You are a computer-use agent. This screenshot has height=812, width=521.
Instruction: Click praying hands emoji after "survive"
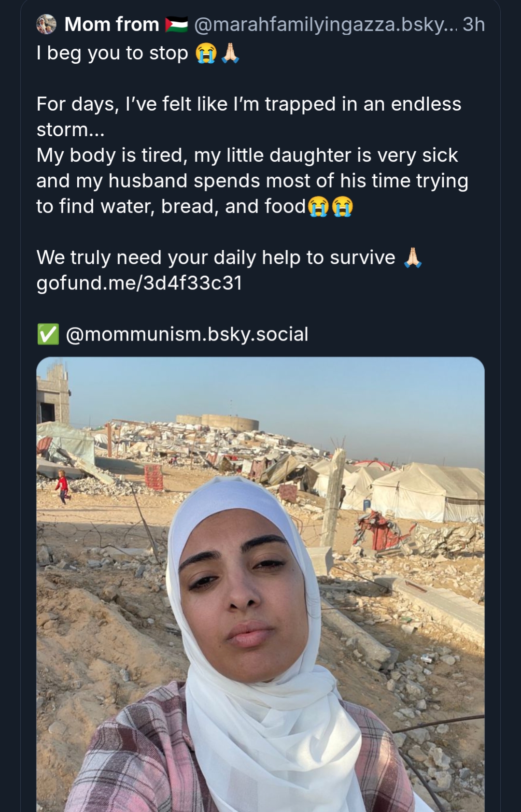click(x=413, y=257)
